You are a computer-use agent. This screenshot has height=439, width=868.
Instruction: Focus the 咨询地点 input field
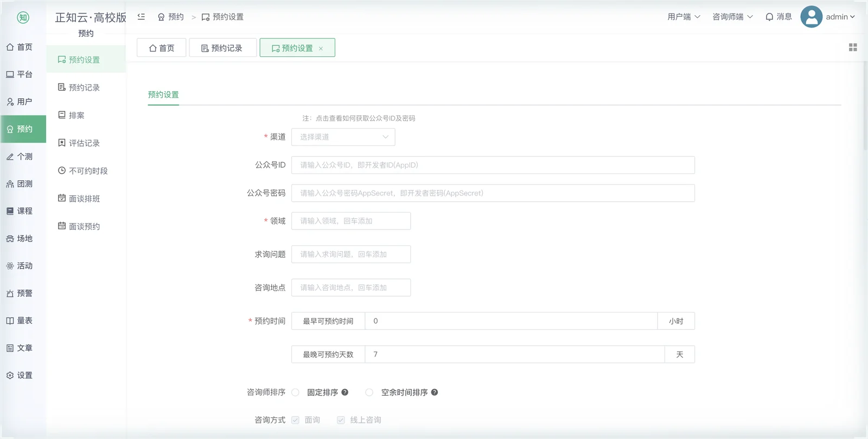(x=351, y=288)
